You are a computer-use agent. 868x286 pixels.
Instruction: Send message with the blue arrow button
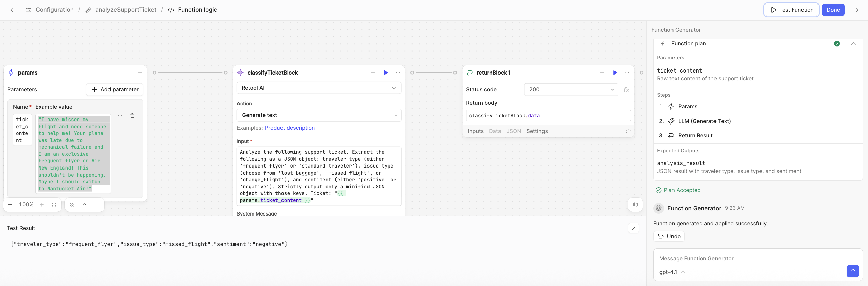852,271
